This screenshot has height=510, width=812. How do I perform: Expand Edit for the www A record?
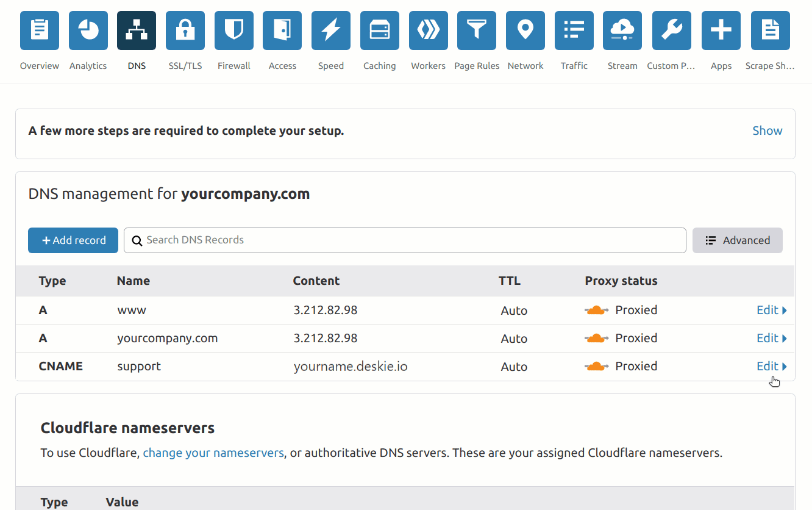[x=772, y=310]
